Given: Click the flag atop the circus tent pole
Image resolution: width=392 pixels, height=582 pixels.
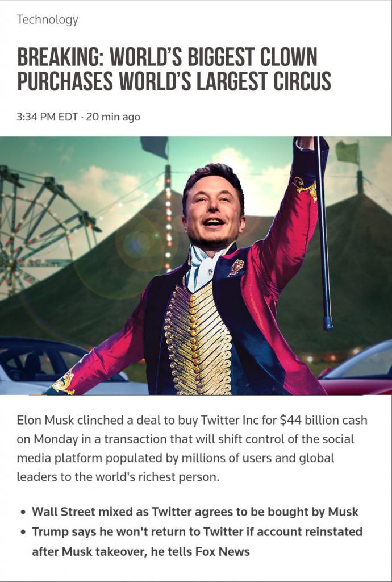Looking at the screenshot, I should pyautogui.click(x=155, y=147).
